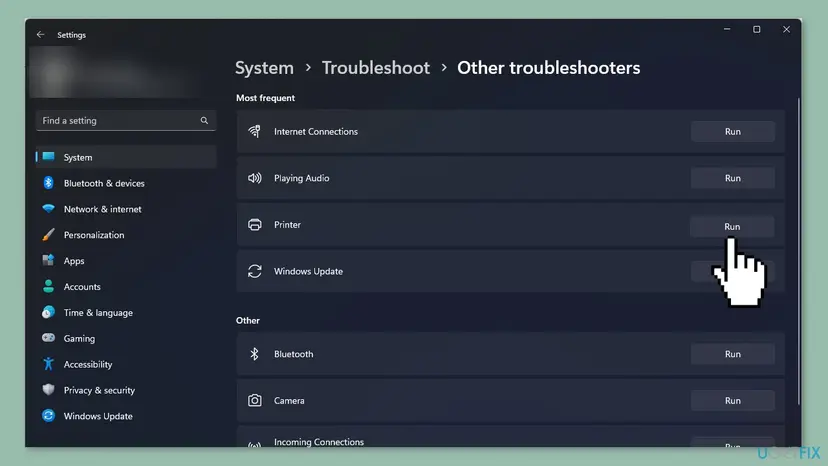Click the Other troubleshooters page title
Screen dimensions: 828x466
549,68
